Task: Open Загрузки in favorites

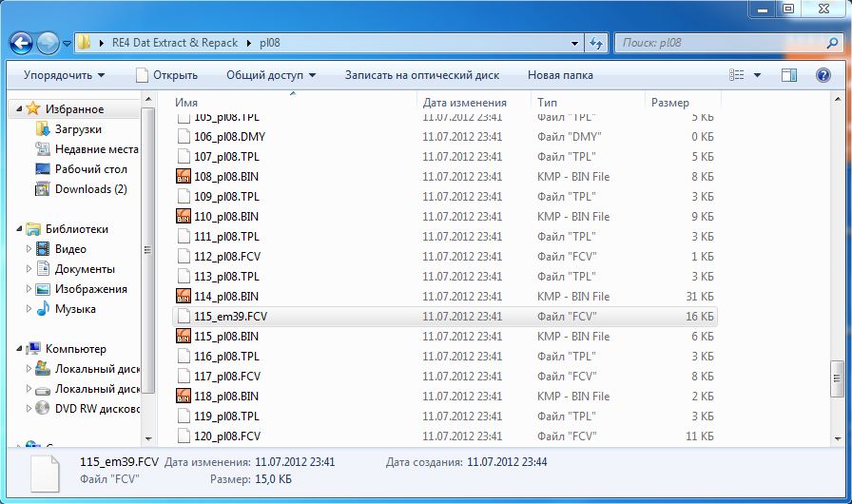Action: point(78,129)
